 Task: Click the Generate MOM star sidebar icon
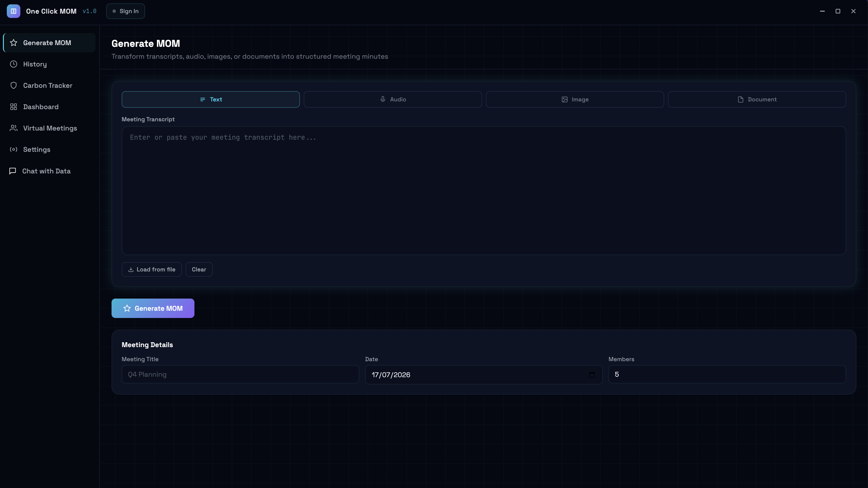click(14, 43)
